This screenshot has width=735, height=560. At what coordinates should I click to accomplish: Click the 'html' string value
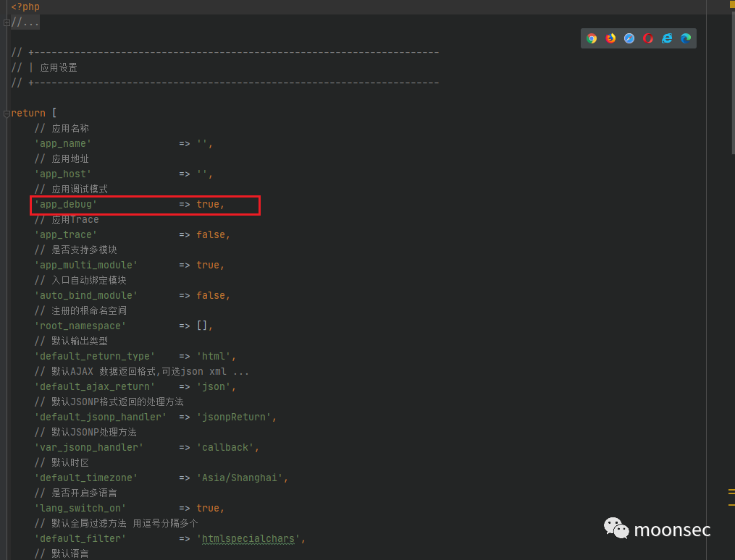click(x=214, y=357)
